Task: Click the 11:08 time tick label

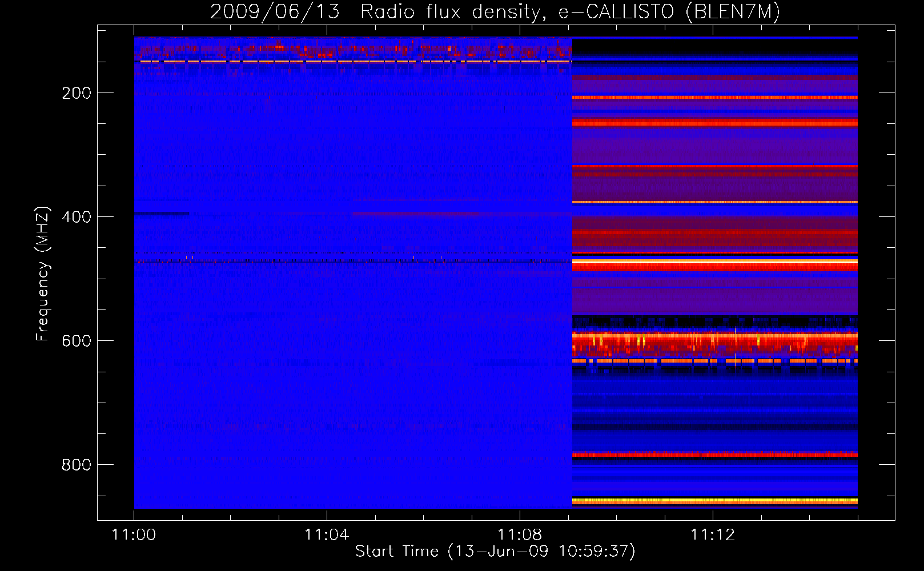Action: 520,535
